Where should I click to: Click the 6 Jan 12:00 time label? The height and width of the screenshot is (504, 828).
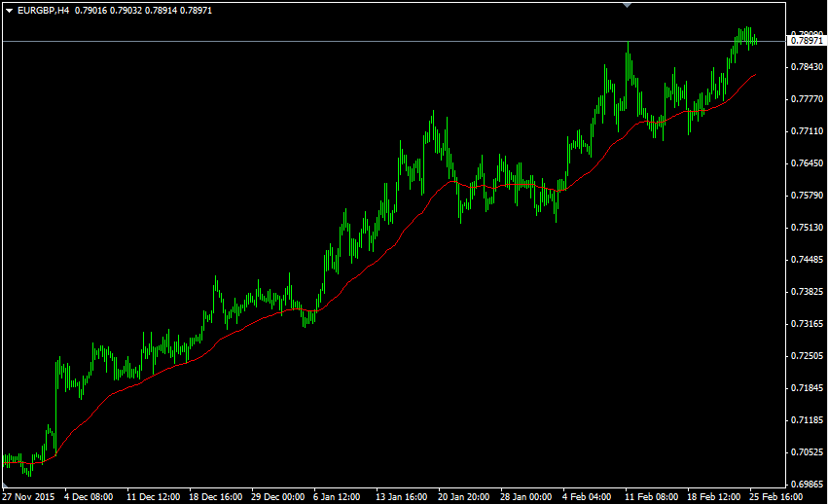(337, 497)
